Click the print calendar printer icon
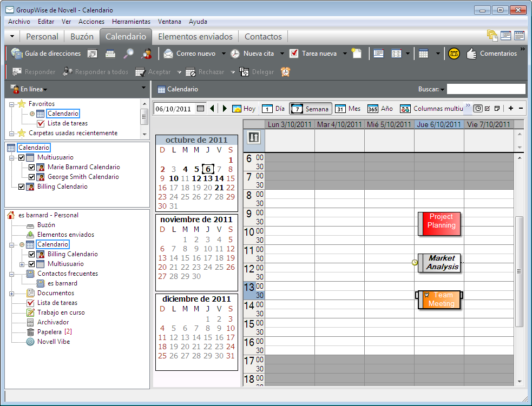Screen dimensions: 532x406 [110, 54]
